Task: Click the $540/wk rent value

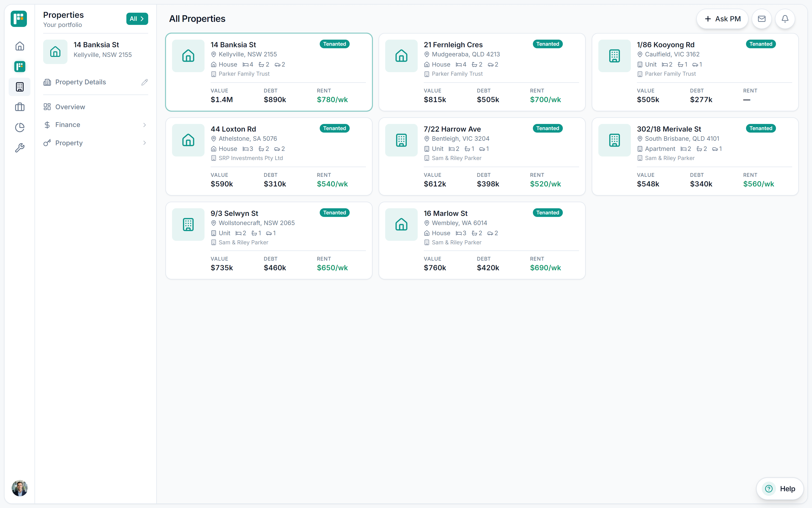Action: click(332, 184)
